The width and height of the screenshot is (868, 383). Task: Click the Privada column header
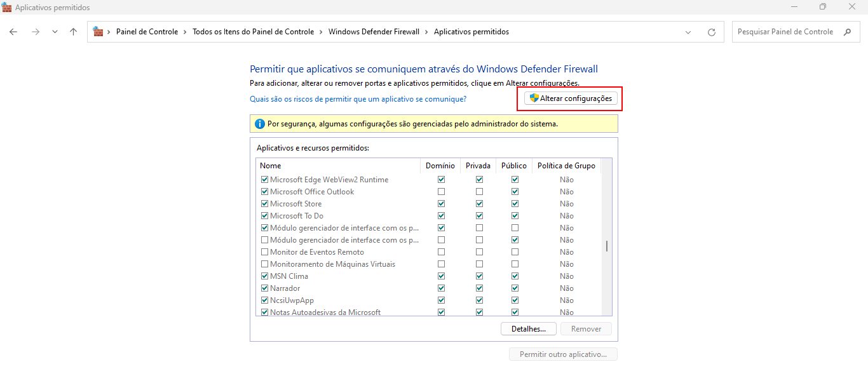pyautogui.click(x=478, y=166)
